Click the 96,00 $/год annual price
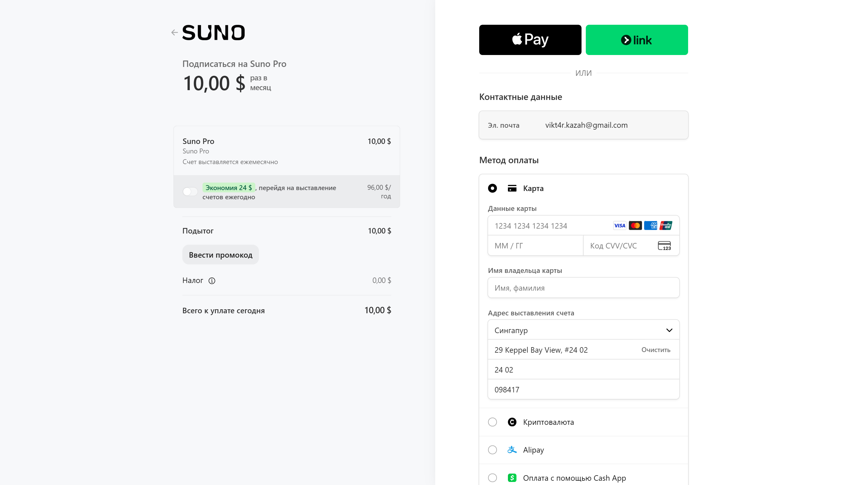The height and width of the screenshot is (485, 868). [379, 192]
